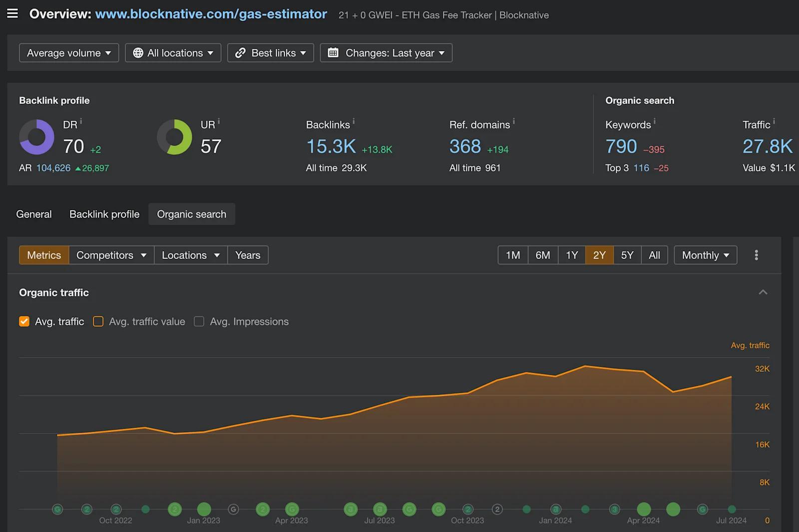Open the Average volume dropdown

tap(69, 53)
